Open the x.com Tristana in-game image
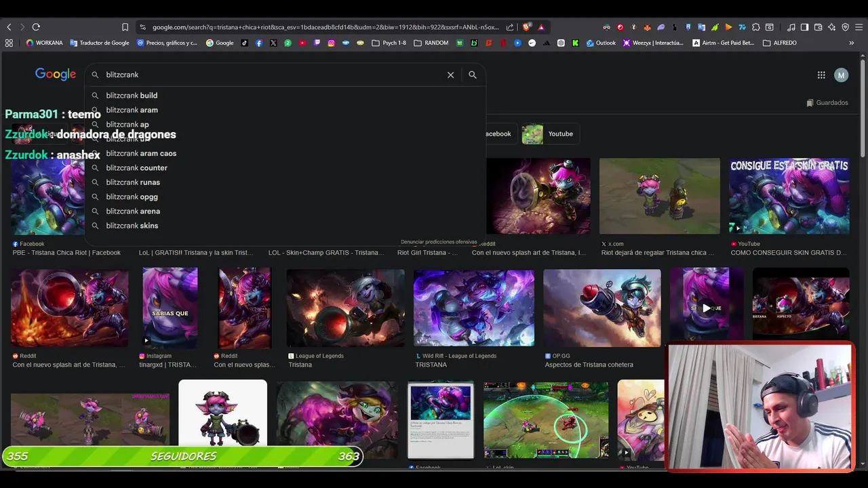The width and height of the screenshot is (868, 488). pyautogui.click(x=660, y=196)
